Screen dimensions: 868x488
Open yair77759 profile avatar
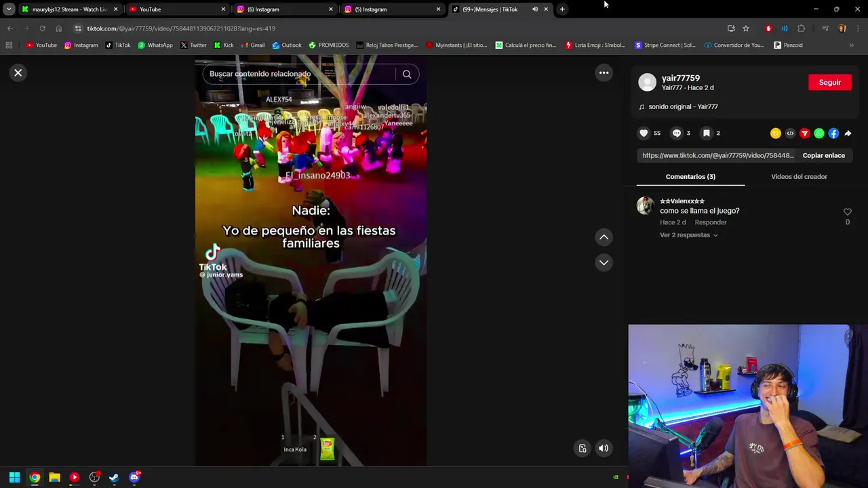[x=648, y=82]
